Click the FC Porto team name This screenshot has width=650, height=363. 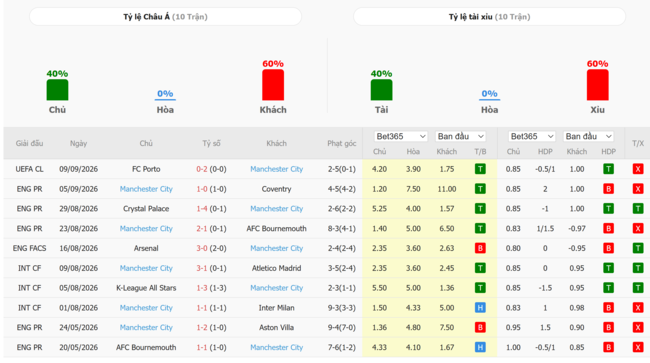pyautogui.click(x=146, y=169)
